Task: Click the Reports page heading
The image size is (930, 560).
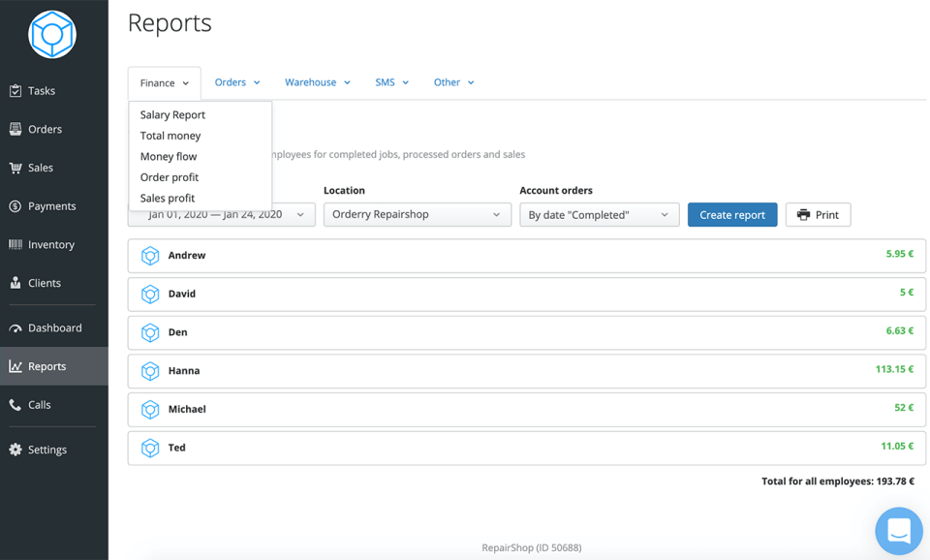Action: [170, 23]
